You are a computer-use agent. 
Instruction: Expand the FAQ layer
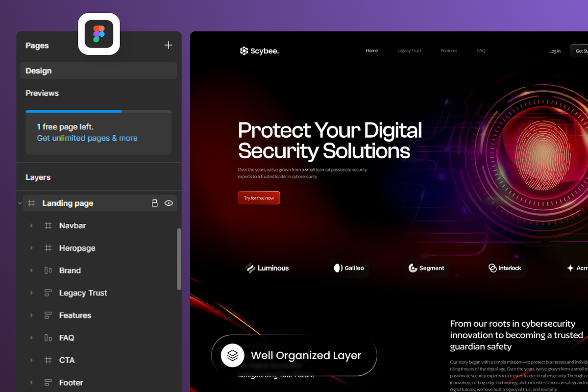click(31, 338)
